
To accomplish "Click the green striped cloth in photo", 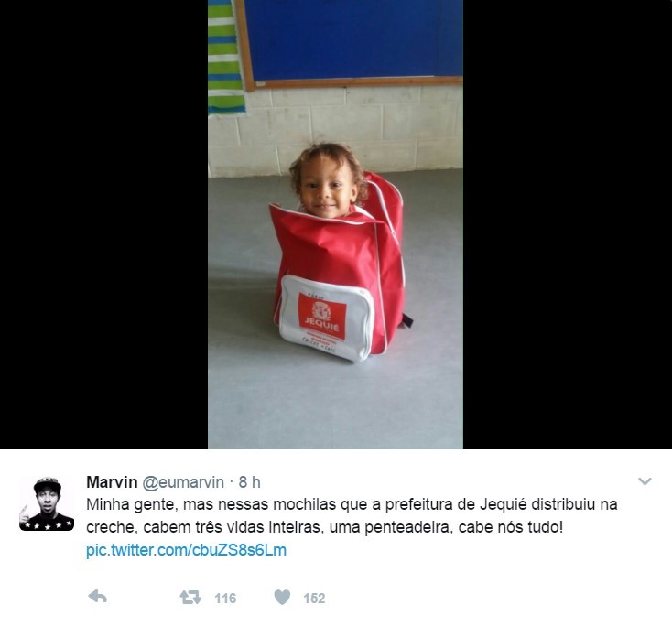I will coord(226,57).
